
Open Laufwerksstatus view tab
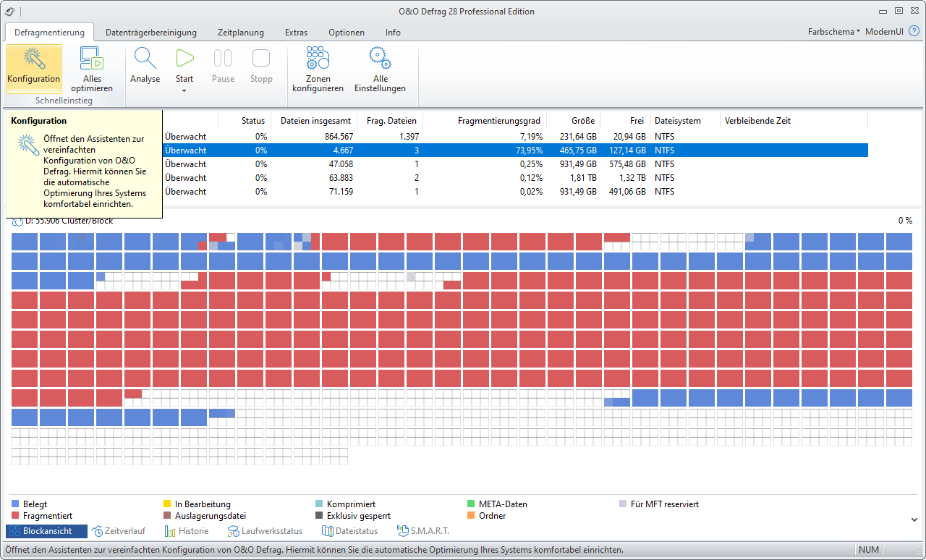pos(265,531)
